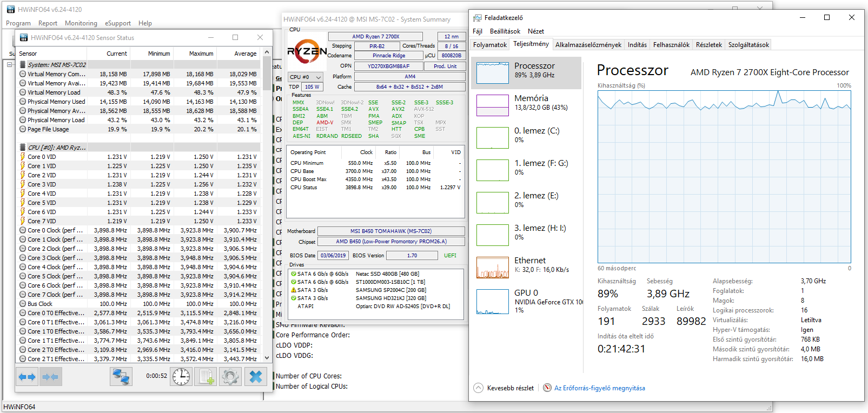Select the 0. lemez (C:) disk graph
The height and width of the screenshot is (413, 868).
pos(493,137)
